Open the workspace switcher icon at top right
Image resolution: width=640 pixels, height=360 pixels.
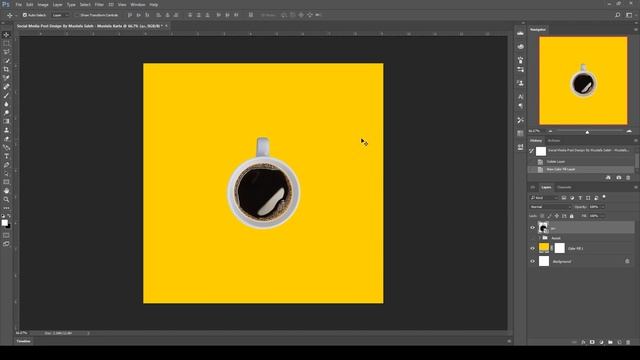pyautogui.click(x=629, y=15)
